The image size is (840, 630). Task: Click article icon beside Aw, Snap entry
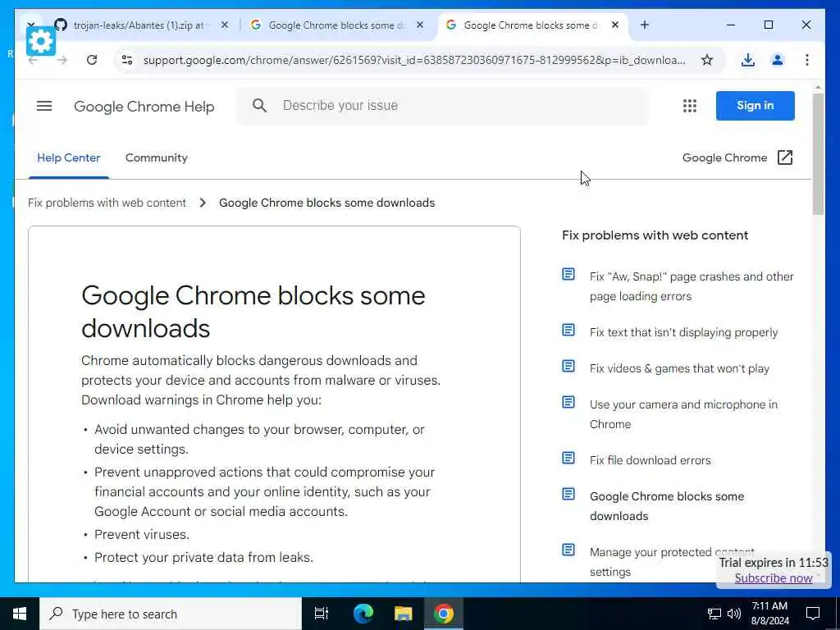click(x=568, y=275)
